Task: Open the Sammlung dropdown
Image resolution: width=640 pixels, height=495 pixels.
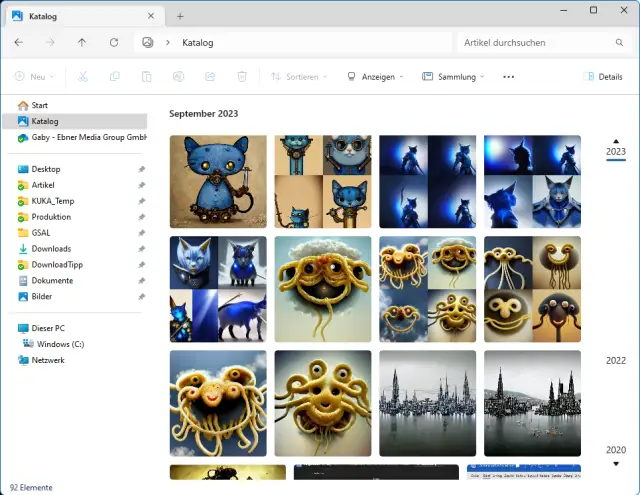Action: click(x=453, y=77)
